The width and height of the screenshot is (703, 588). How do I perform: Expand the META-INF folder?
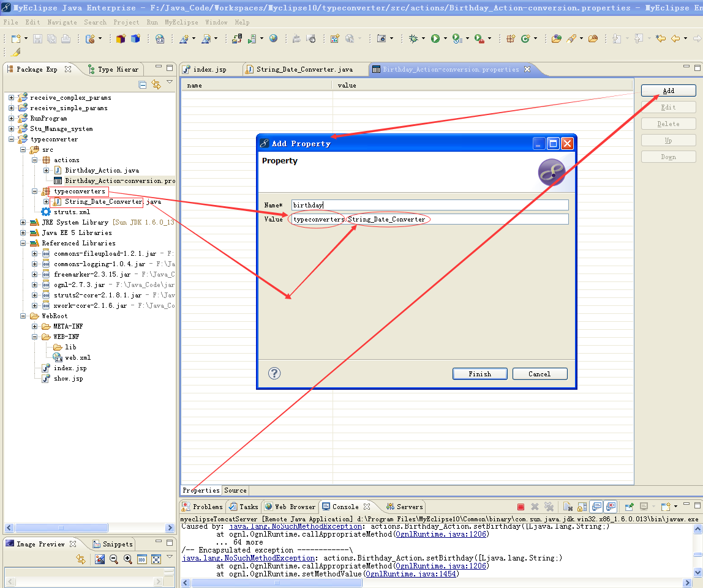tap(34, 327)
